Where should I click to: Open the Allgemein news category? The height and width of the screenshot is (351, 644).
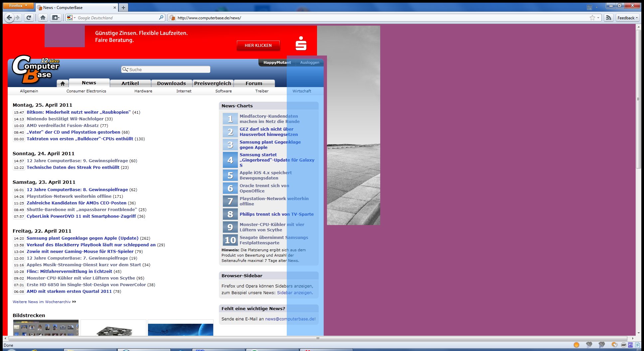29,91
